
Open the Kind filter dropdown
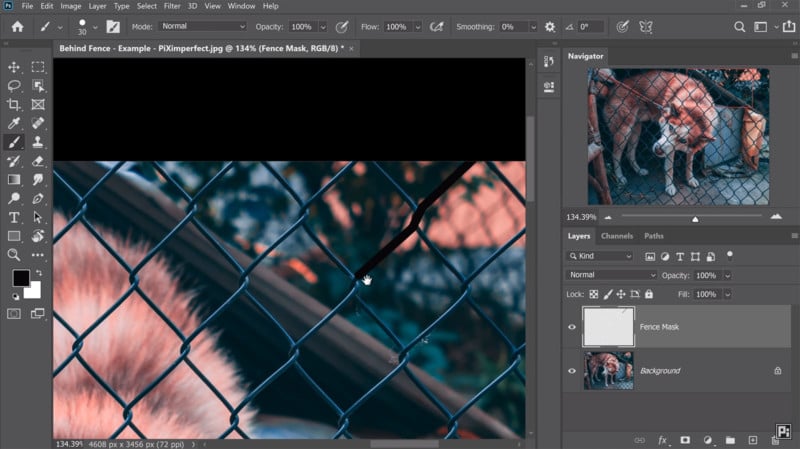(600, 256)
